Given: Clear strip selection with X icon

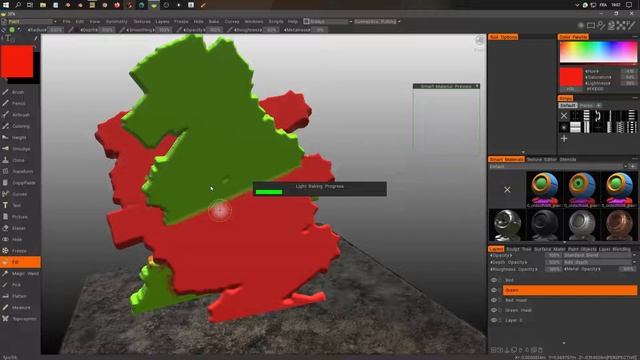Looking at the screenshot, I should 564,116.
